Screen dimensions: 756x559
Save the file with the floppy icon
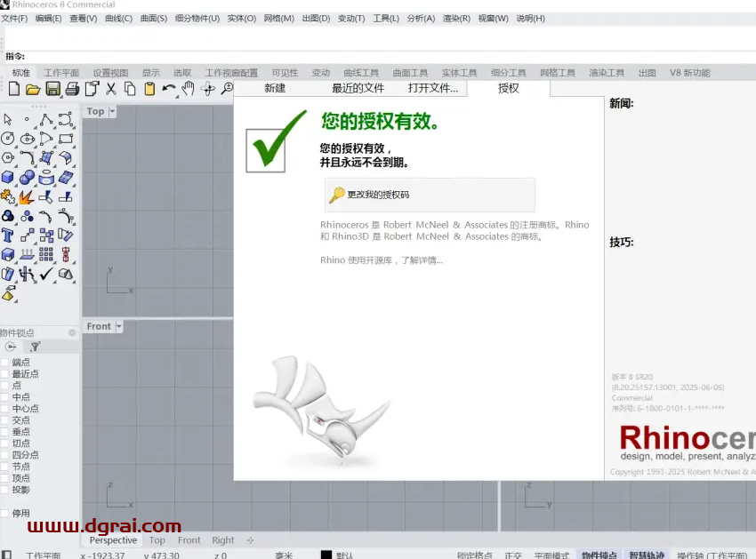[x=53, y=89]
